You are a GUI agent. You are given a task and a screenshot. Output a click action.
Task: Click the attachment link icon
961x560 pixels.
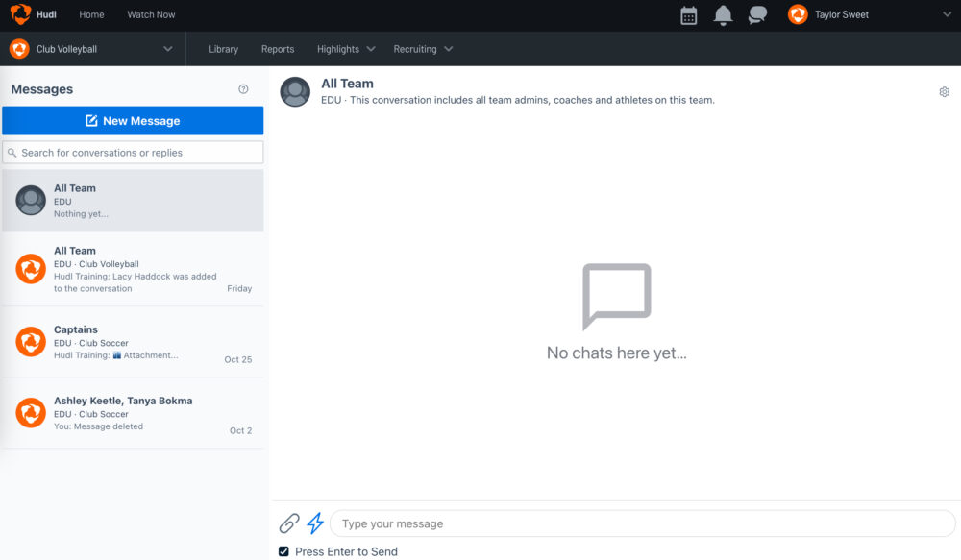click(x=289, y=523)
